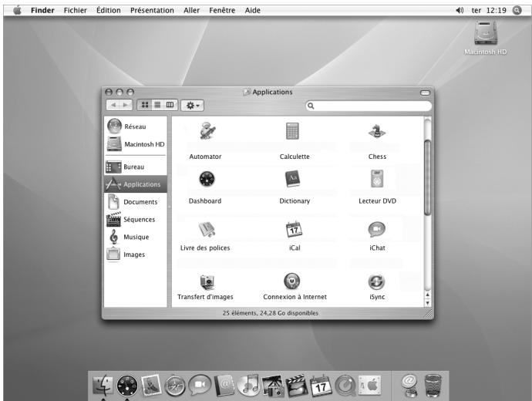Screen dimensions: 532x401
Task: Open Bureau in the sidebar
Action: 136,167
